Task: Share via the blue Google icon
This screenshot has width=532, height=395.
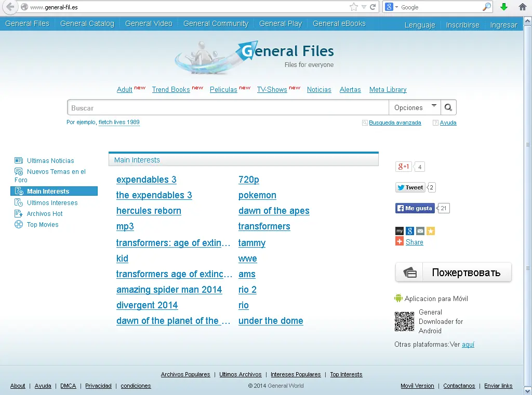Action: click(410, 231)
